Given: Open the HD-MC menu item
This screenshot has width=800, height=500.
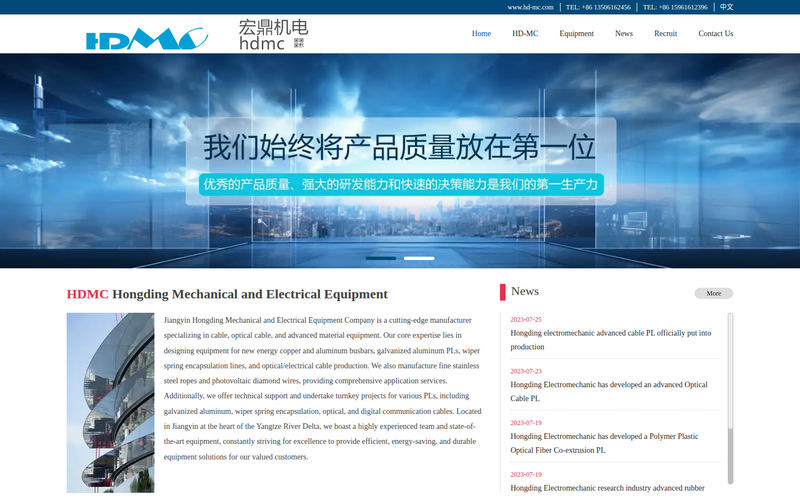Looking at the screenshot, I should (525, 34).
